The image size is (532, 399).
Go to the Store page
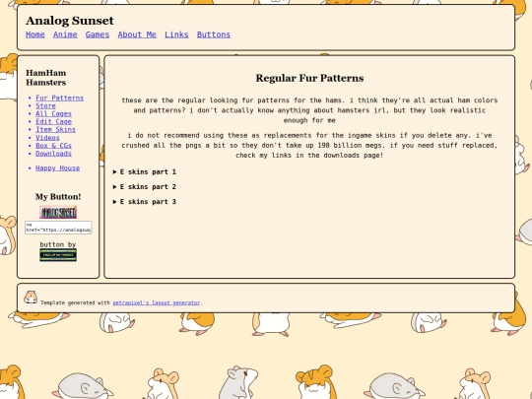pyautogui.click(x=45, y=105)
